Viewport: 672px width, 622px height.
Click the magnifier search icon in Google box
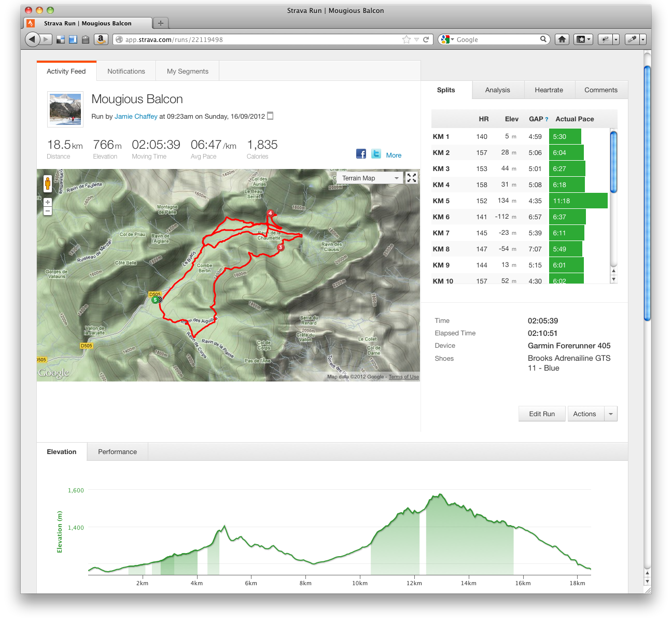click(543, 39)
